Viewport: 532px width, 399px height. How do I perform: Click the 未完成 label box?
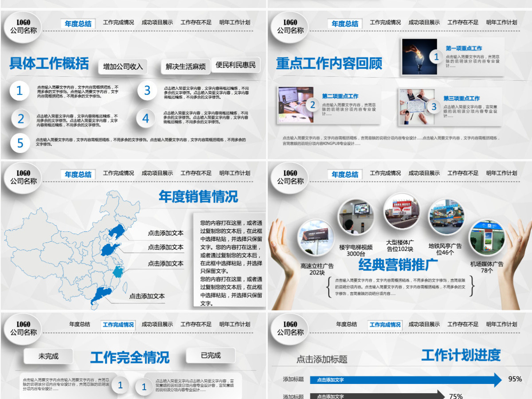click(x=48, y=356)
